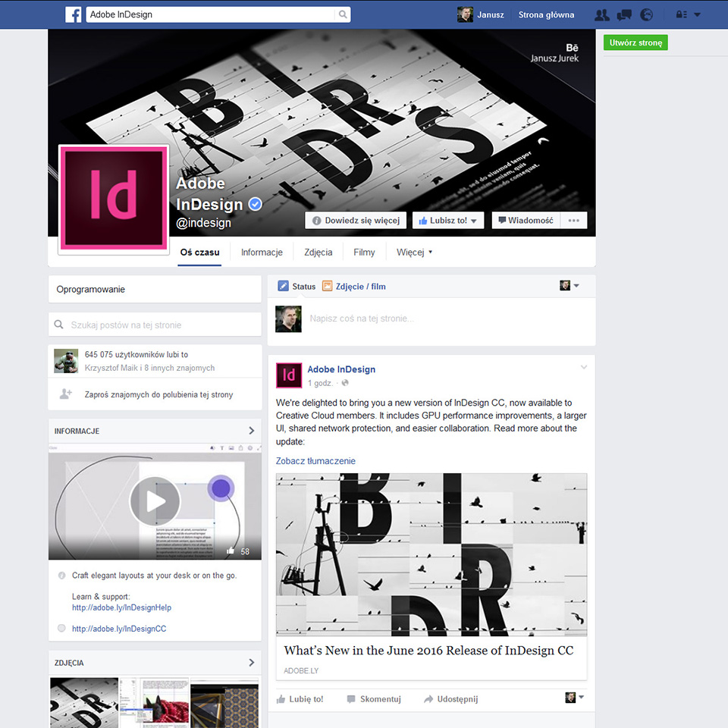The image size is (728, 728).
Task: Open the messages icon in top bar
Action: click(624, 14)
